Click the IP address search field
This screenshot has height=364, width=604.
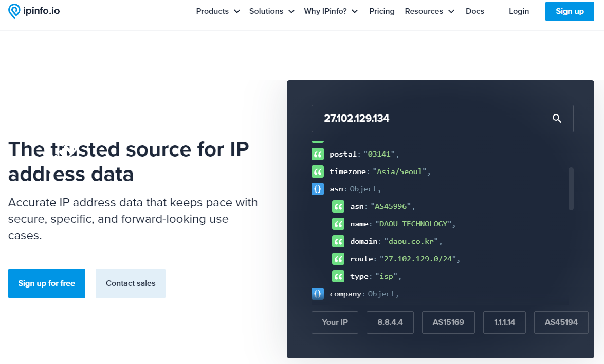pyautogui.click(x=432, y=119)
